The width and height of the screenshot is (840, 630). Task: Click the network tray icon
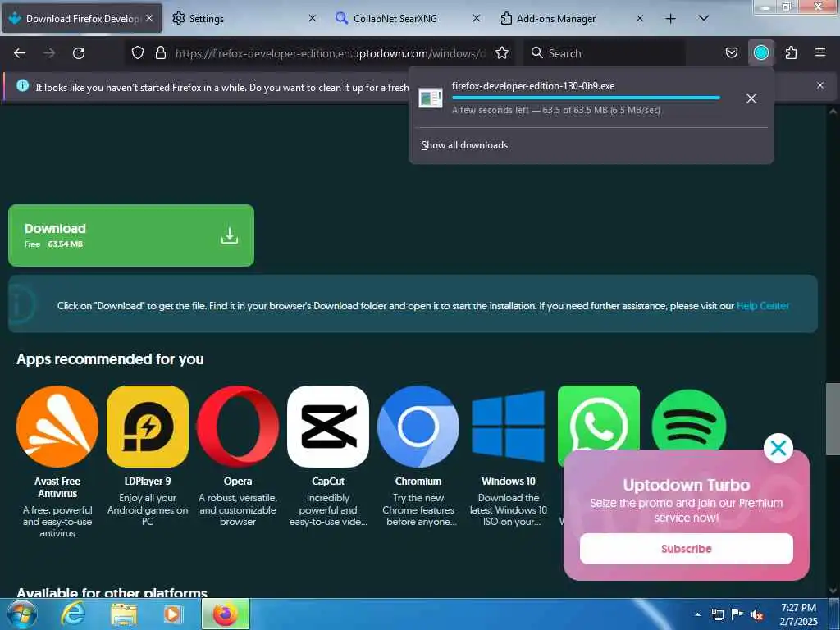(717, 615)
